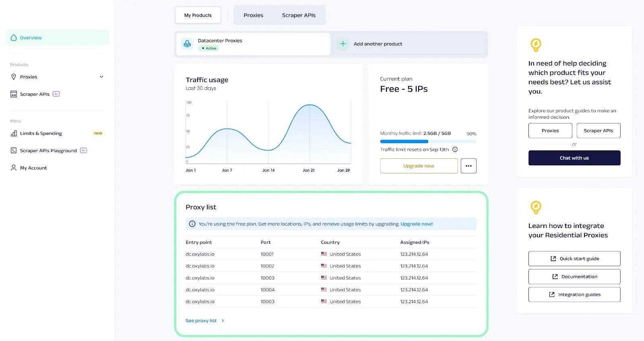The height and width of the screenshot is (341, 644).
Task: Switch to the My Products tab
Action: pyautogui.click(x=198, y=15)
